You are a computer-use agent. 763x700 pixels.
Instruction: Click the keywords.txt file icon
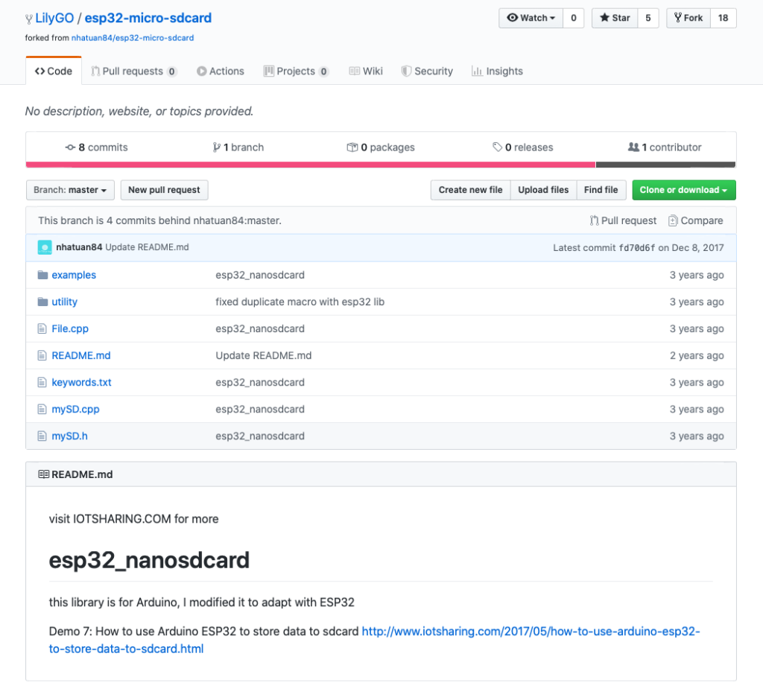pyautogui.click(x=42, y=382)
